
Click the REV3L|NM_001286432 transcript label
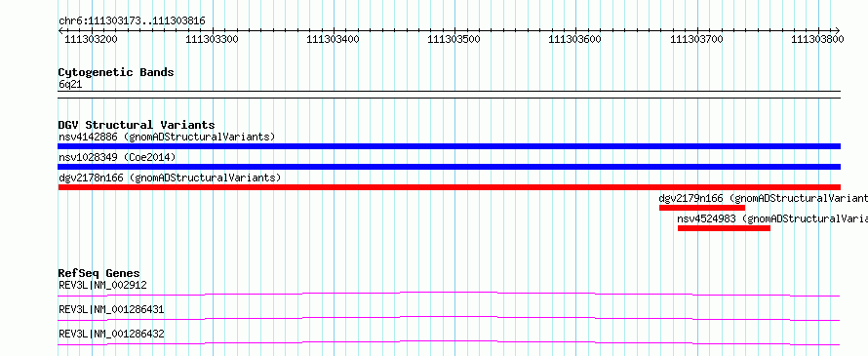coord(111,334)
